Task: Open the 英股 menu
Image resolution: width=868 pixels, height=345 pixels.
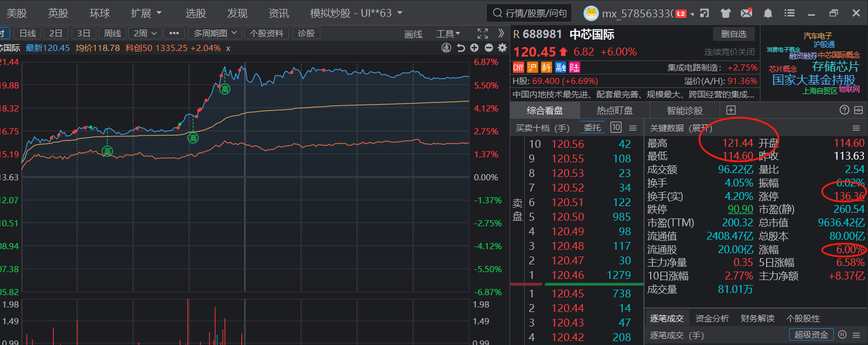Action: click(x=58, y=13)
